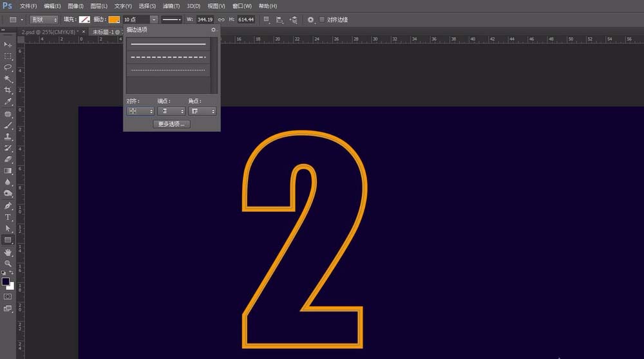
Task: Select the Zoom tool
Action: click(8, 263)
